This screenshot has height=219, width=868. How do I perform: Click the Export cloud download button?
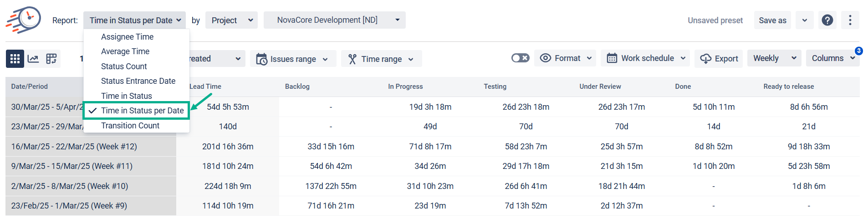719,58
